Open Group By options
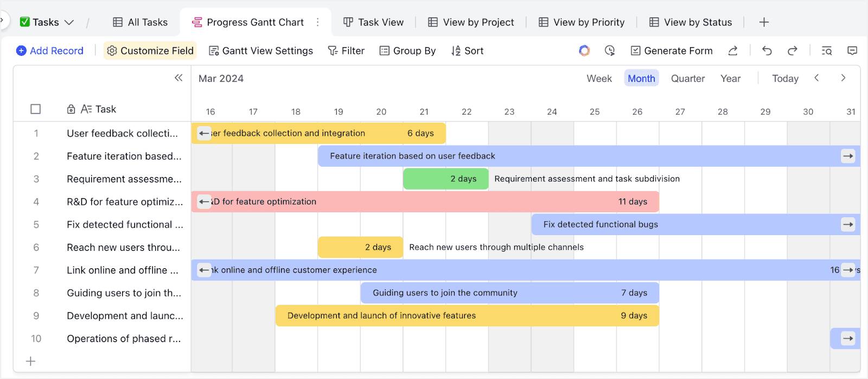The image size is (868, 379). point(407,50)
